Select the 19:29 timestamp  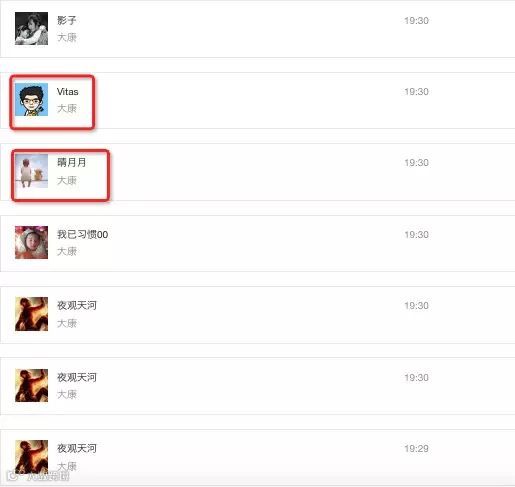(x=416, y=449)
